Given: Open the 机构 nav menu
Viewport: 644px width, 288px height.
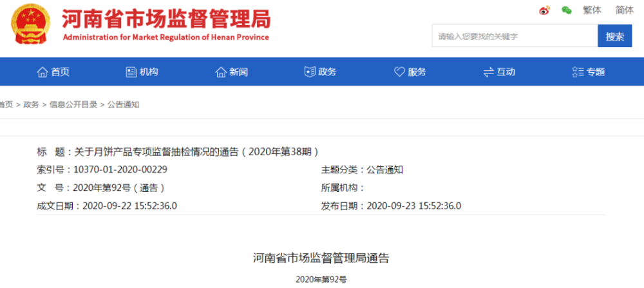Looking at the screenshot, I should coord(149,72).
